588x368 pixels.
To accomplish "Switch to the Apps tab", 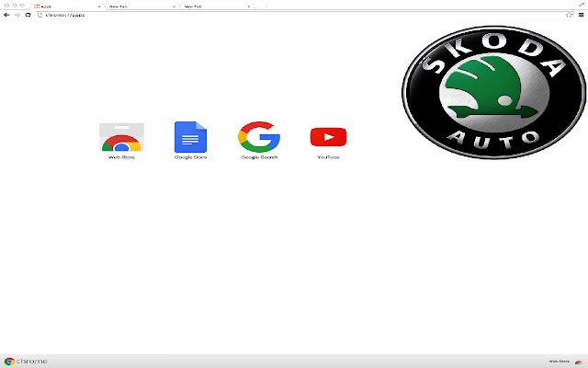I will [x=65, y=6].
